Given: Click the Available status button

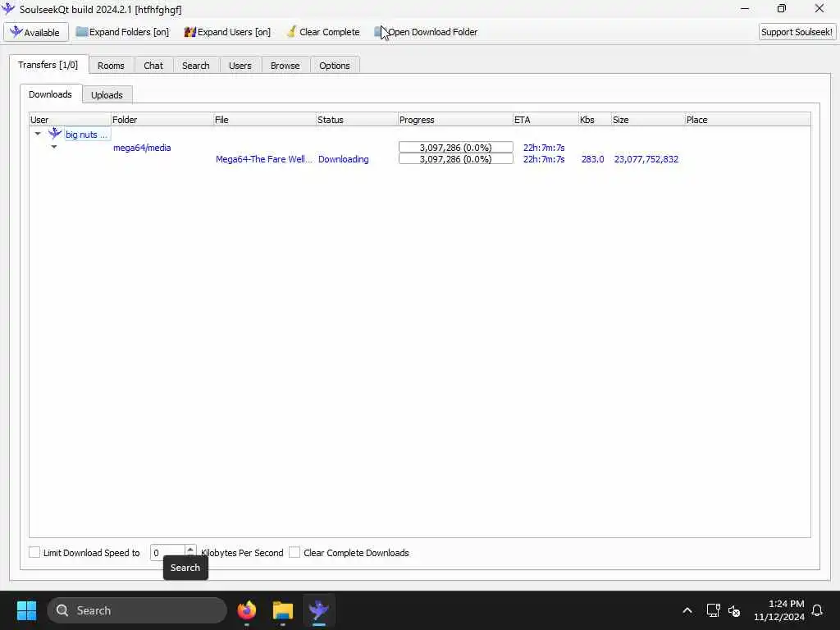Looking at the screenshot, I should (36, 32).
